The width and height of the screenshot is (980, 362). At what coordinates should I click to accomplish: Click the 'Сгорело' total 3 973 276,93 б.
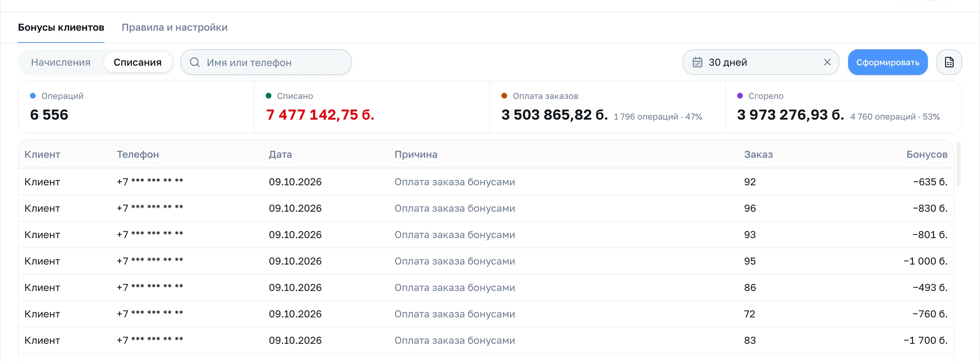click(x=791, y=115)
